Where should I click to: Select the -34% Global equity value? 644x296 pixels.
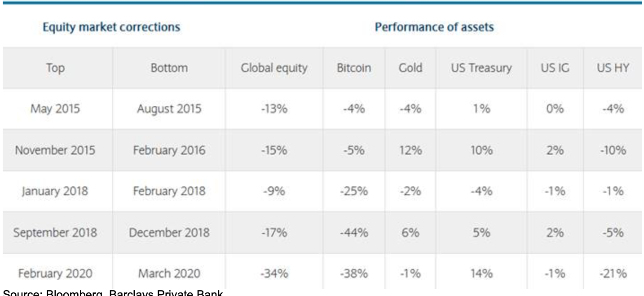[274, 274]
